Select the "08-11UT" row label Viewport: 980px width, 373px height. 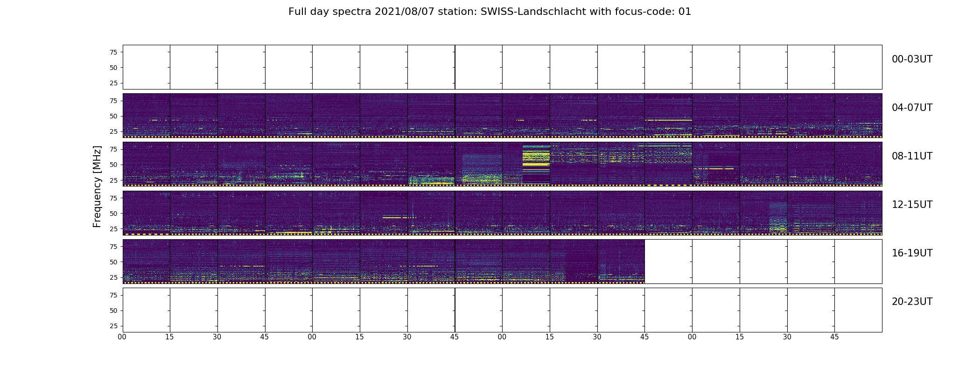(x=912, y=156)
